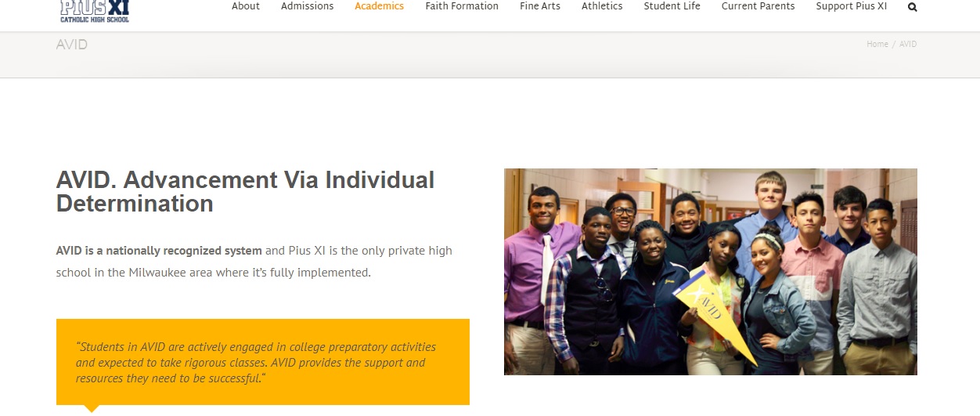Open the search magnifier icon
This screenshot has height=416, width=980.
913,7
